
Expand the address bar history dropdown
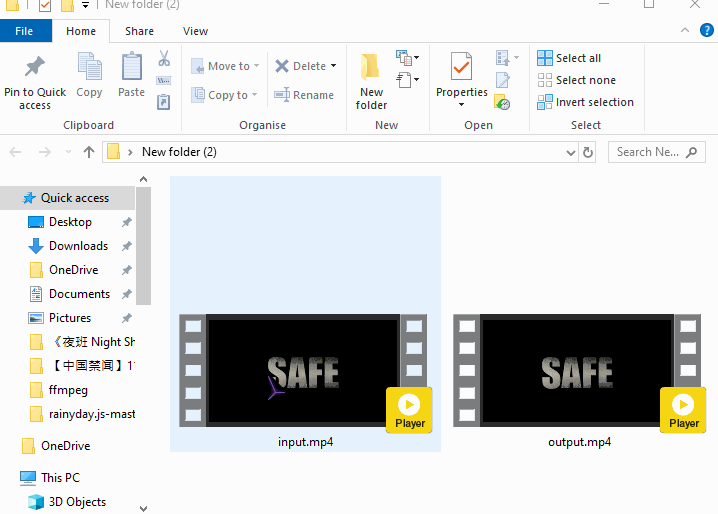pos(571,152)
